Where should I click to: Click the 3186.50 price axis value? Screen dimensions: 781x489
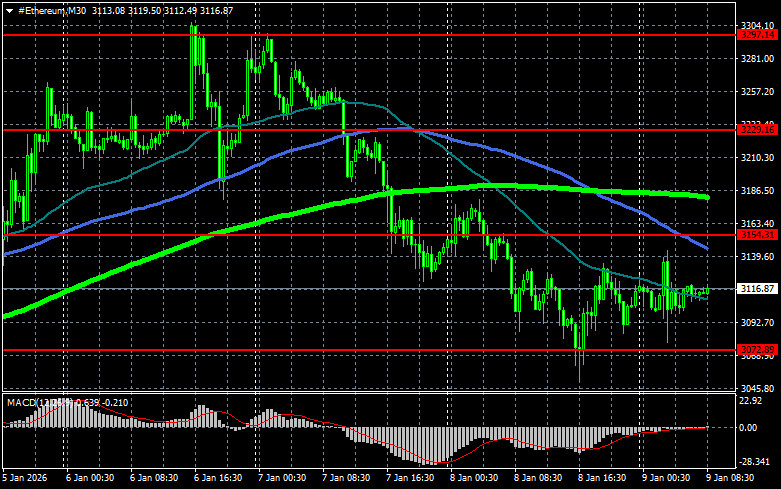pyautogui.click(x=757, y=191)
